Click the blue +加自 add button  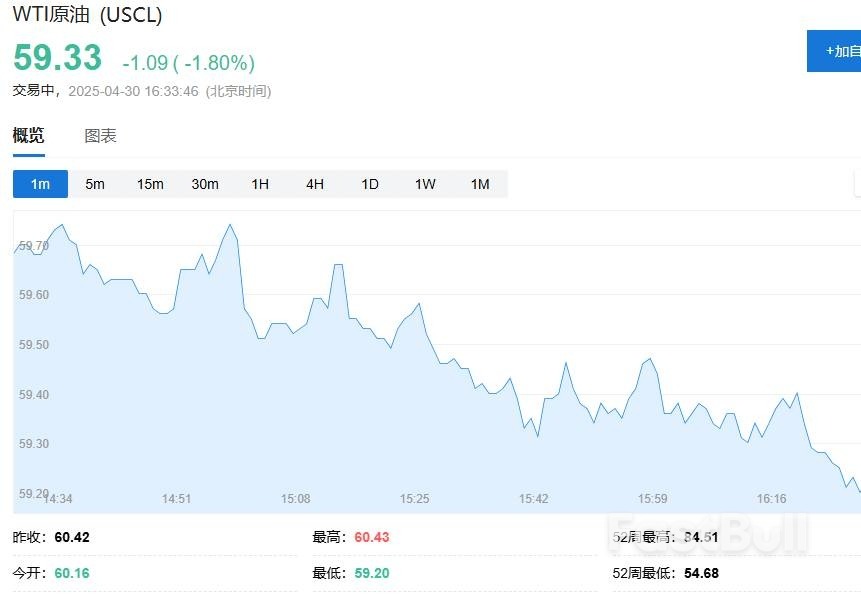pyautogui.click(x=834, y=51)
